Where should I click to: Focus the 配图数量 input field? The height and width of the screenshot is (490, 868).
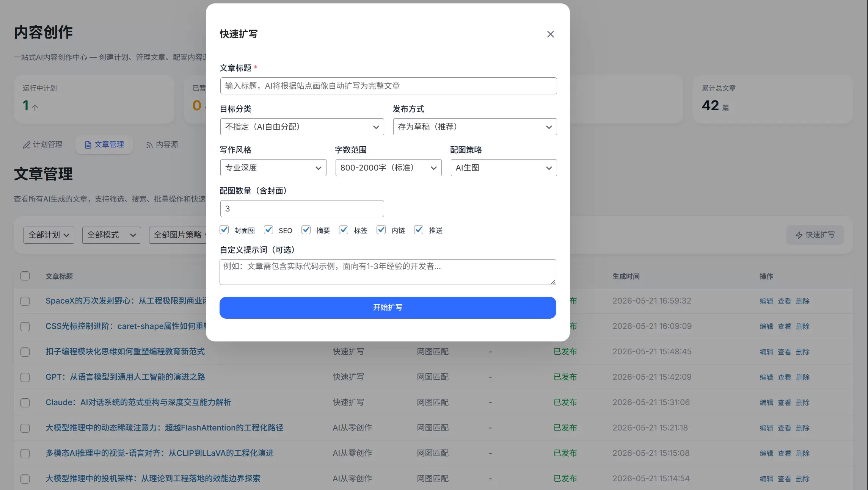pyautogui.click(x=302, y=209)
